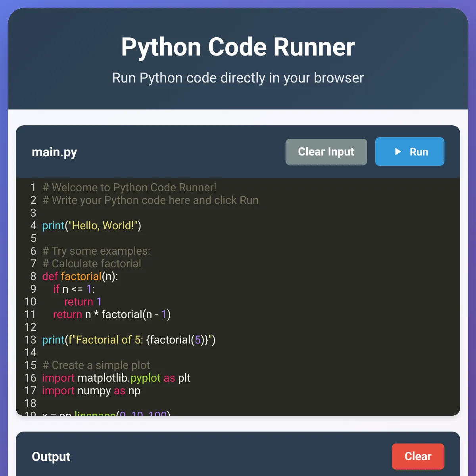This screenshot has height=476, width=476.
Task: Click the print Factorial of 5 line
Action: coord(129,340)
